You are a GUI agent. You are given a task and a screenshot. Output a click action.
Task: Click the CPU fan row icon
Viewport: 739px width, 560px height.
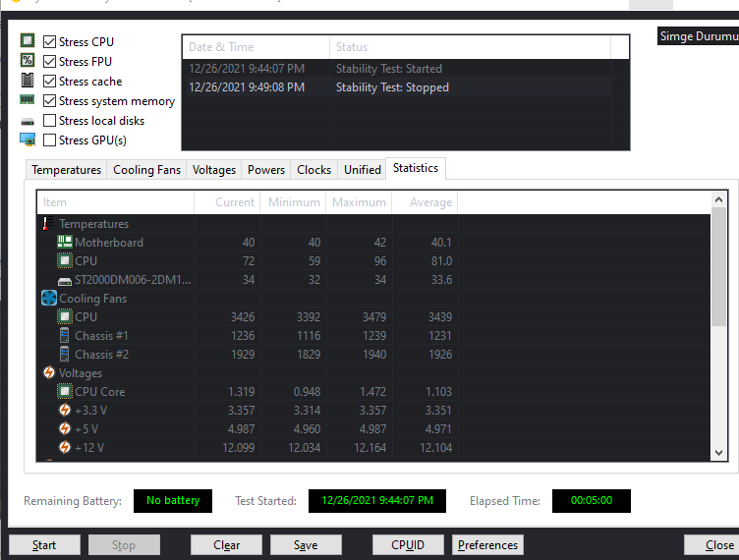pyautogui.click(x=65, y=316)
